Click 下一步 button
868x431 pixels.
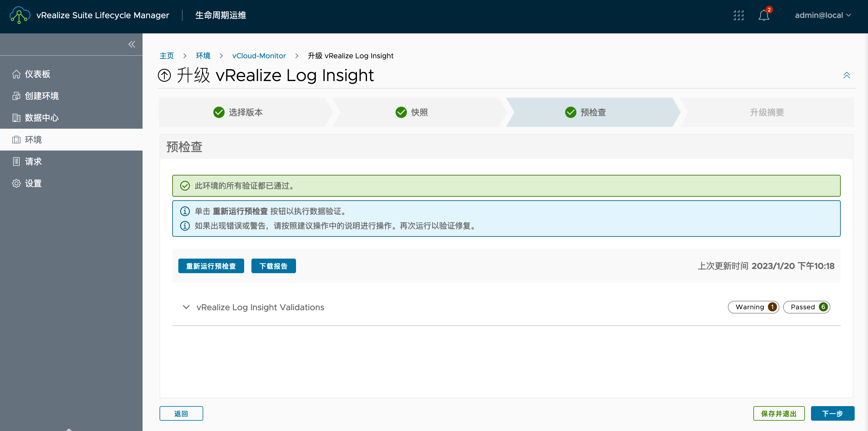pyautogui.click(x=832, y=413)
